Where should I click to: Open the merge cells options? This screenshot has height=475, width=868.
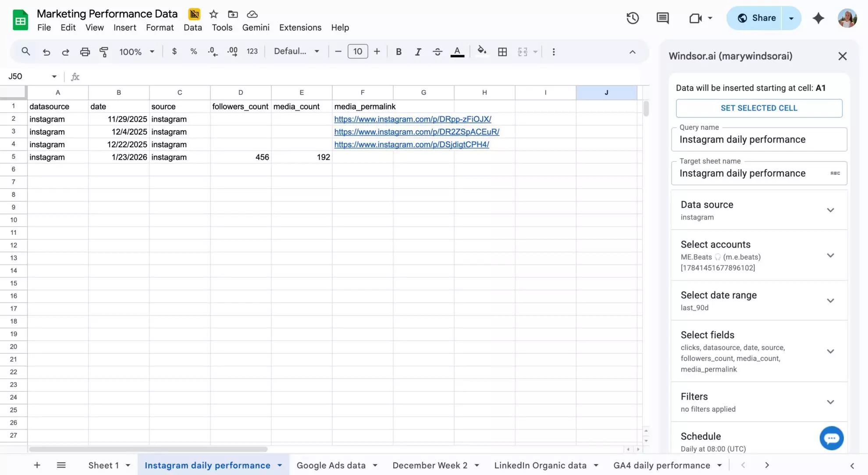click(525, 51)
